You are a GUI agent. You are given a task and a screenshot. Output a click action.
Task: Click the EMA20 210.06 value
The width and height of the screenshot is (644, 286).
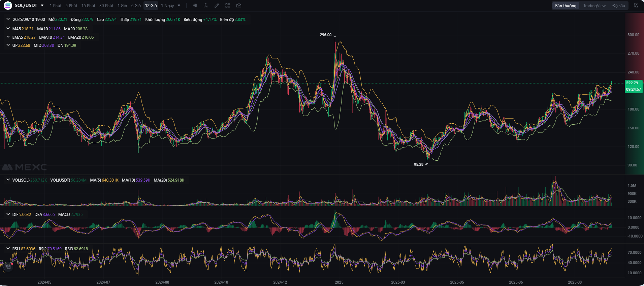(81, 37)
